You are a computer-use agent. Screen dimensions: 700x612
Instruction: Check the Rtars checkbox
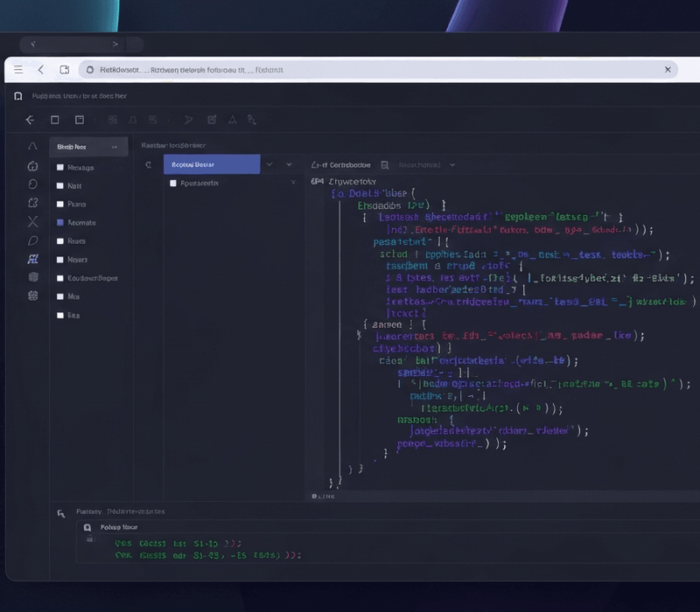pos(60,241)
